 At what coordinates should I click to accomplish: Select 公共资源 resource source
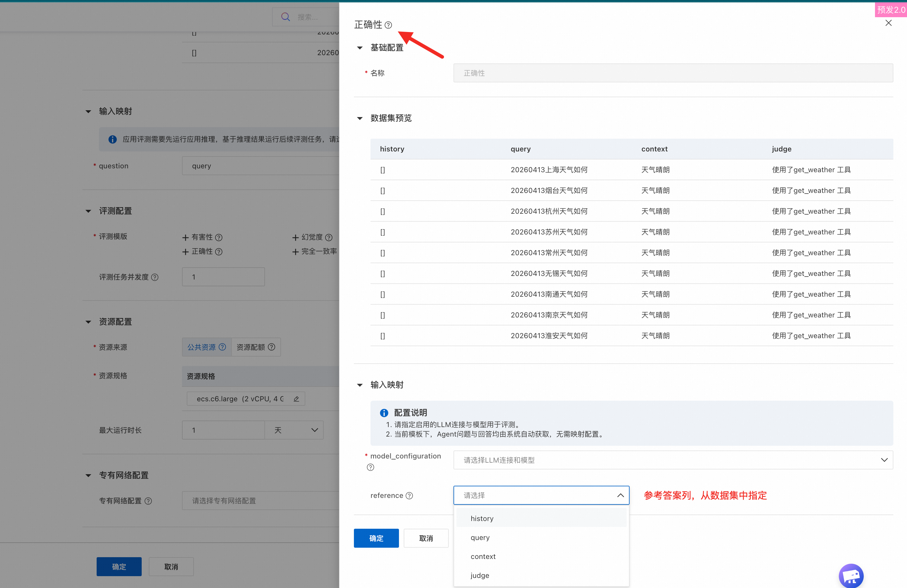pyautogui.click(x=207, y=347)
